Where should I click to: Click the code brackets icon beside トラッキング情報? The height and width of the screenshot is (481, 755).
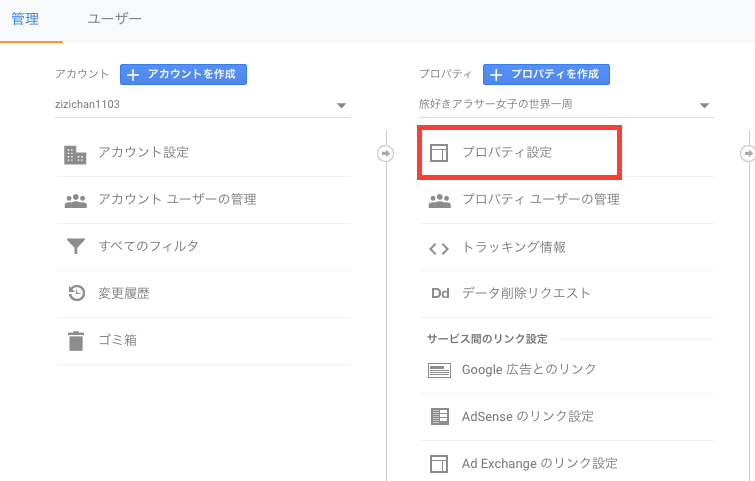[439, 248]
